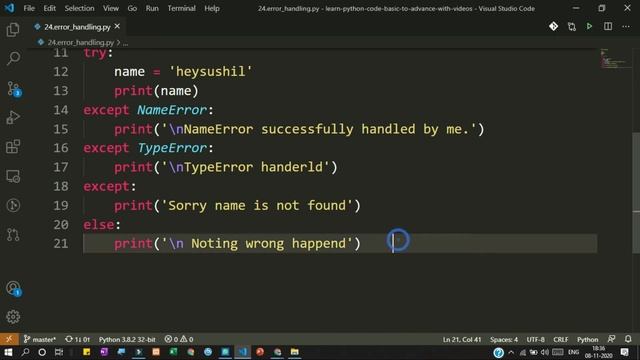The image size is (640, 360).
Task: Click Ln 21, Col 41 go-to-line indicator
Action: (x=462, y=340)
